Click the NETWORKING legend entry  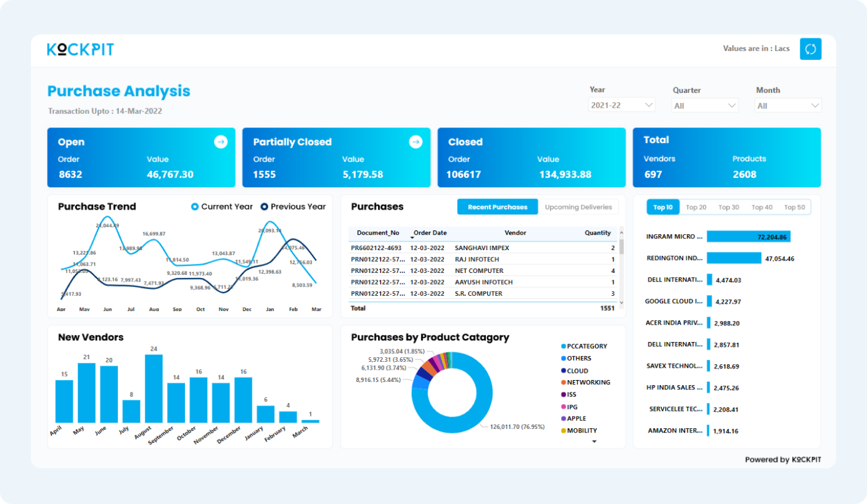tap(585, 383)
